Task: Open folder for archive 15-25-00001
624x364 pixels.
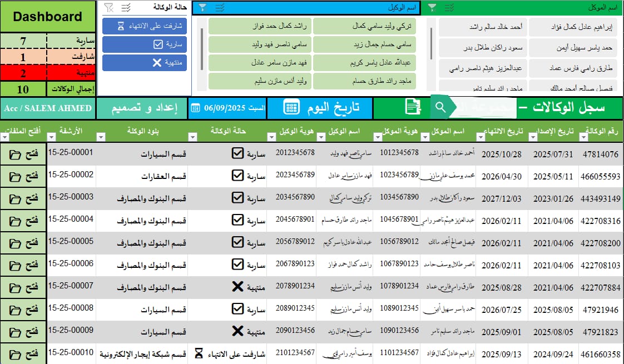Action: [x=23, y=154]
